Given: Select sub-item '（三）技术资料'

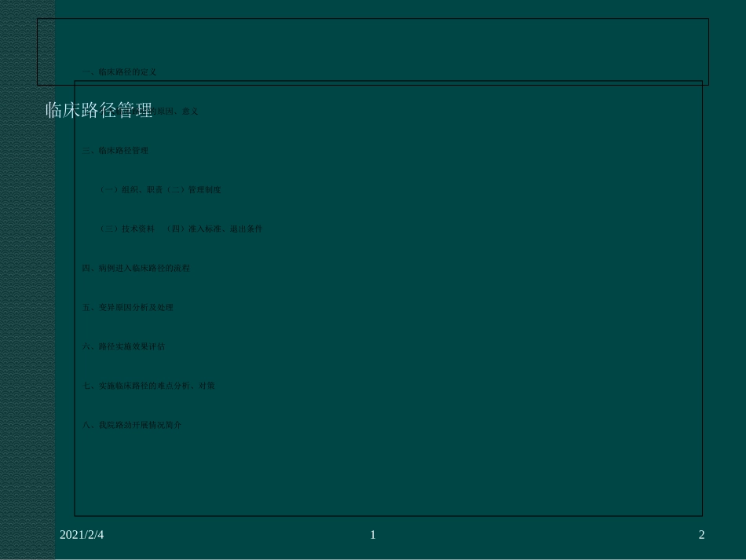Looking at the screenshot, I should pos(126,229).
